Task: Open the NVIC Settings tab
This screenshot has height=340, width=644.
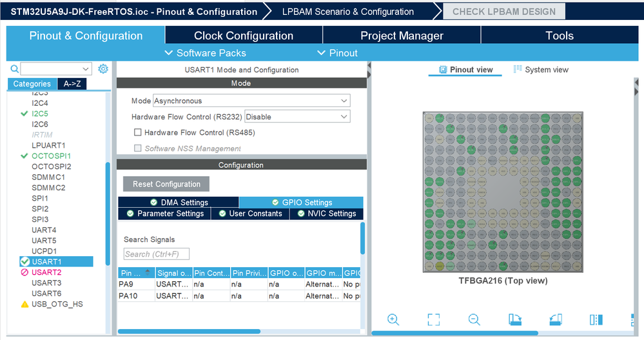Action: [x=327, y=214]
